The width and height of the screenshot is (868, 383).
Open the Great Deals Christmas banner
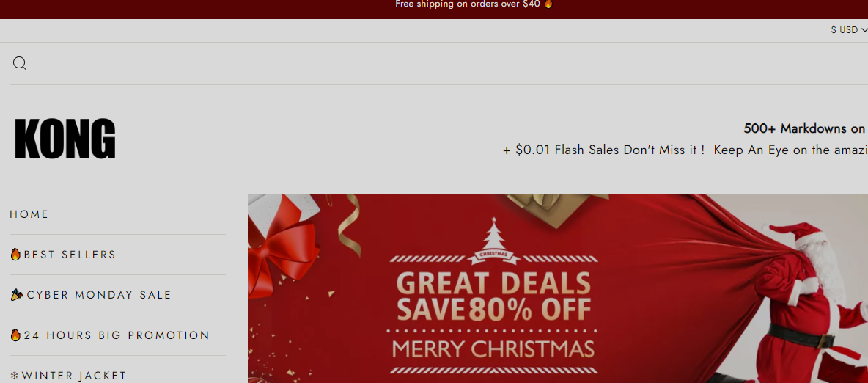(557, 288)
